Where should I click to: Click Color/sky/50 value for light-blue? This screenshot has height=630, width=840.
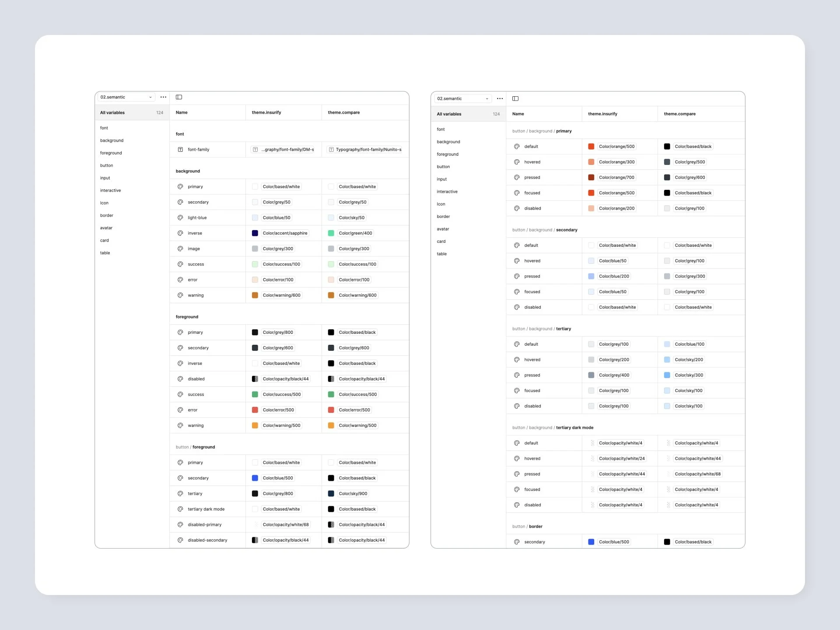click(352, 218)
